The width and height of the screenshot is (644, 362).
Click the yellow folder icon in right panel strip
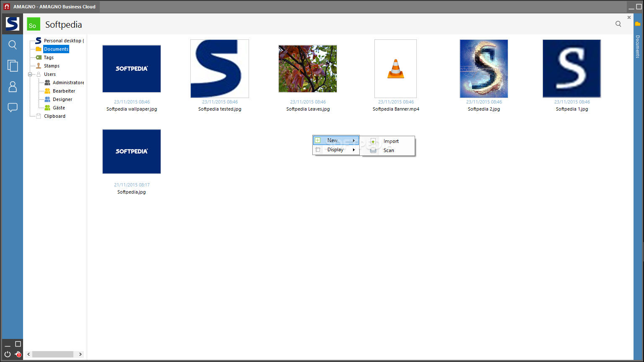coord(638,24)
